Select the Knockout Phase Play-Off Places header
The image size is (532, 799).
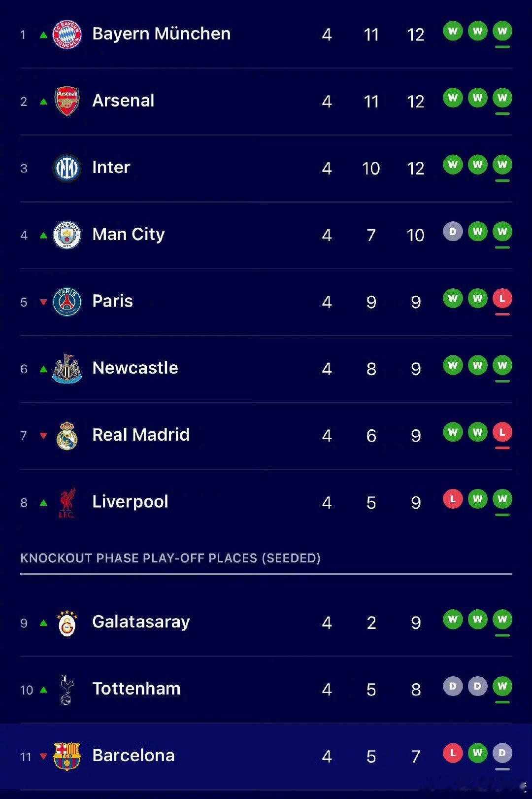[170, 558]
